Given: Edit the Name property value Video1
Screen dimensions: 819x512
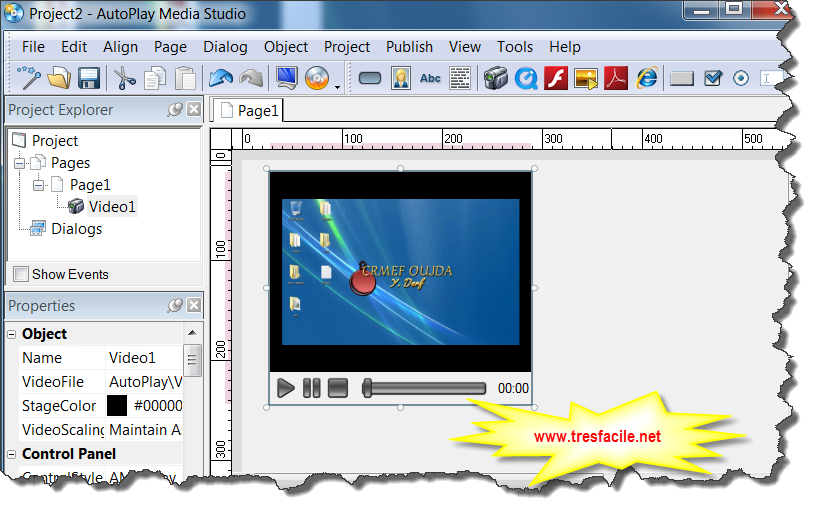Looking at the screenshot, I should click(144, 358).
